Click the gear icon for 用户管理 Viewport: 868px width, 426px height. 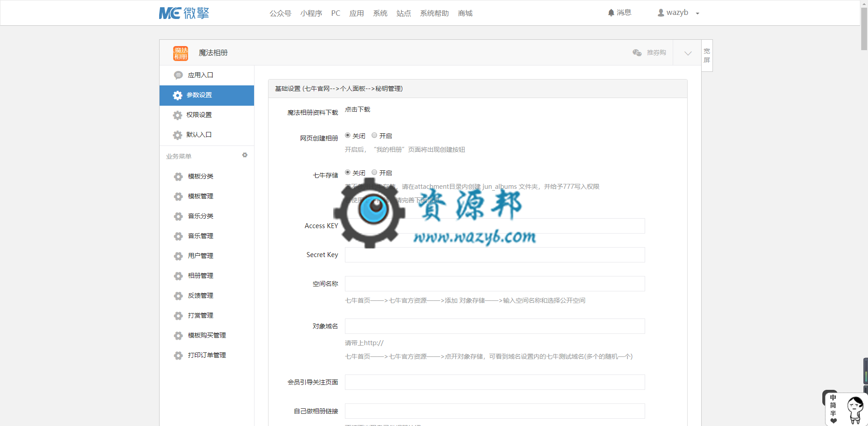tap(178, 256)
